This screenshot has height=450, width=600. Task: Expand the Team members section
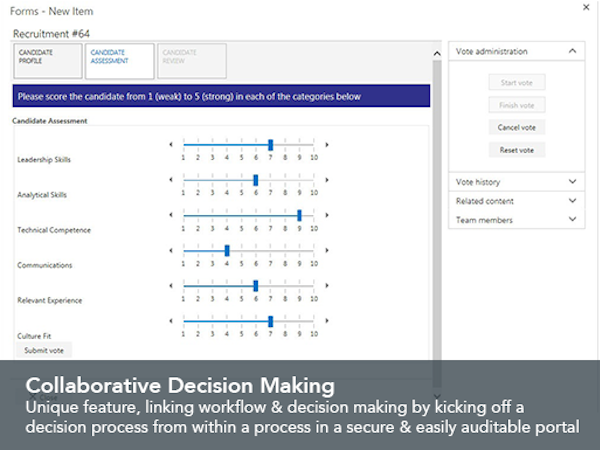point(571,219)
